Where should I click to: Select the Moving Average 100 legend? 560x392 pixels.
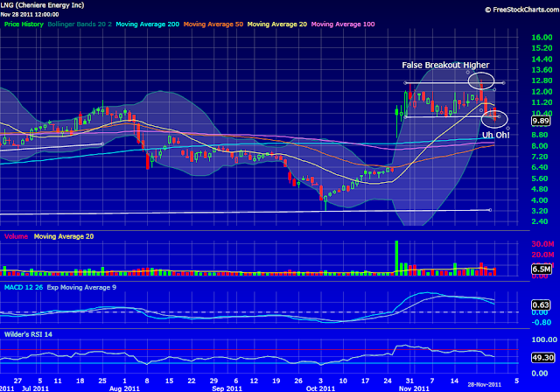(343, 24)
